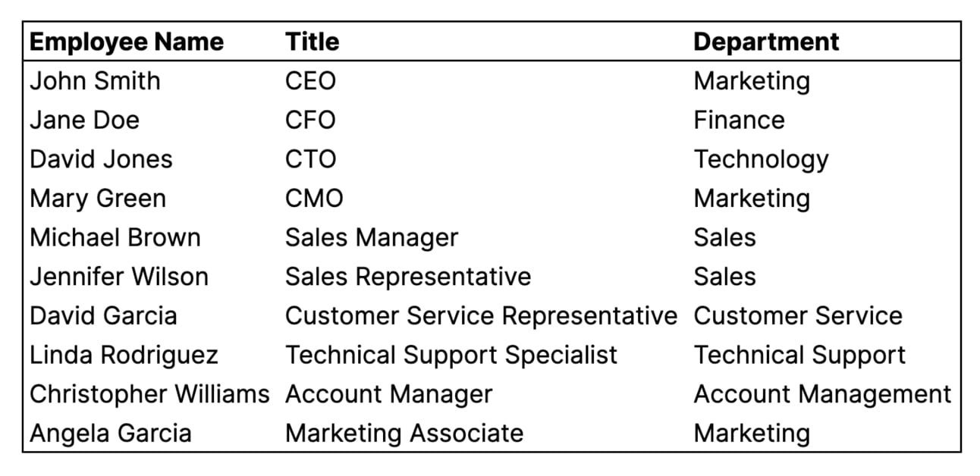
Task: Select Michael Brown in the table
Action: 115,238
